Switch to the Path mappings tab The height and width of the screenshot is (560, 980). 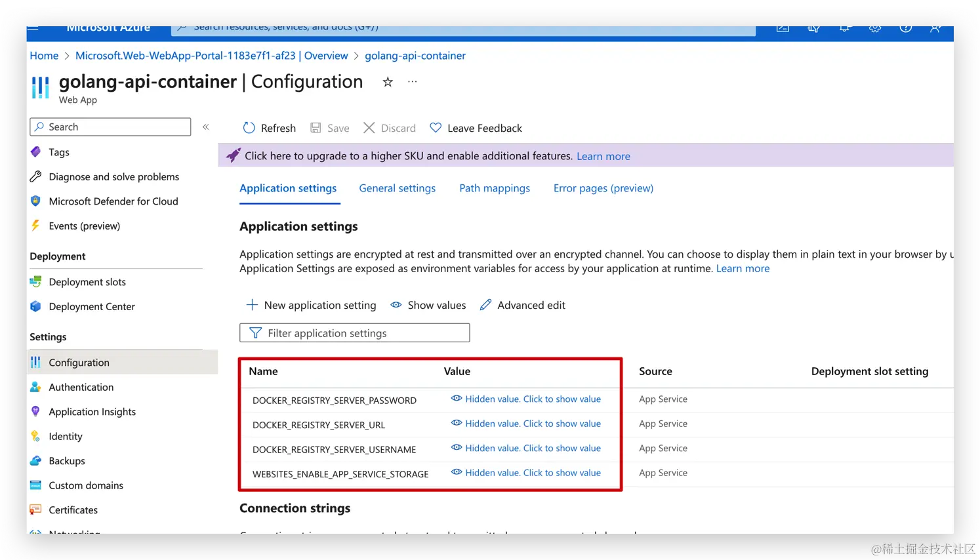(495, 188)
